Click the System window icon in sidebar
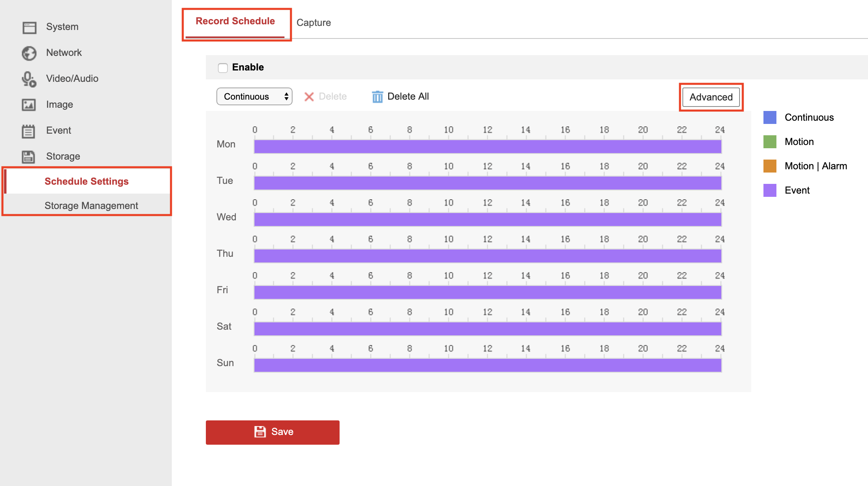 [x=29, y=27]
